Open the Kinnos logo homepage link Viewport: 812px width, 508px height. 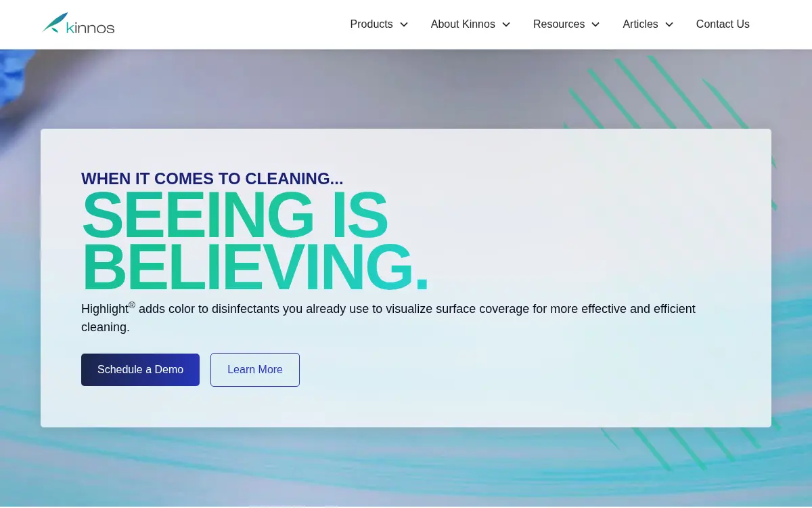click(78, 24)
